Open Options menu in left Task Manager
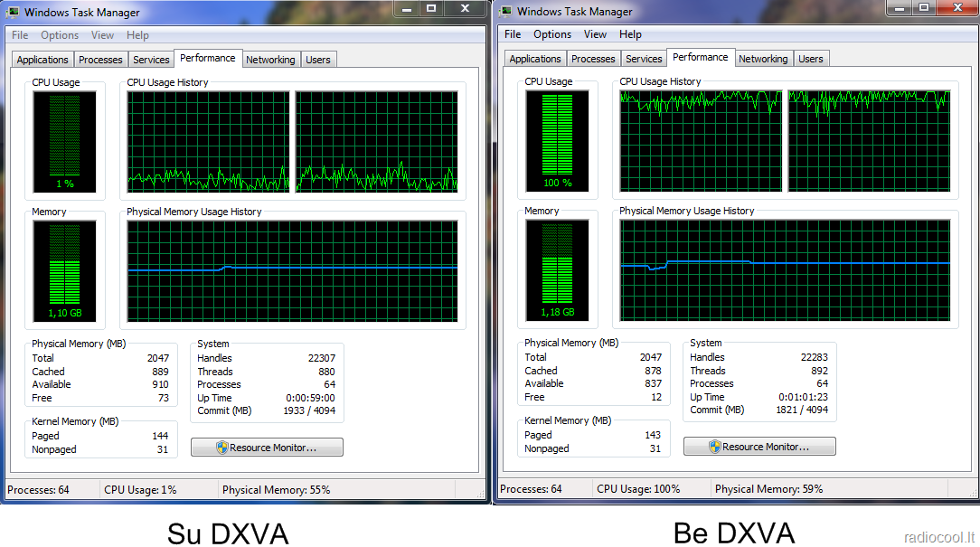Screen dimensions: 980x547 click(x=60, y=35)
